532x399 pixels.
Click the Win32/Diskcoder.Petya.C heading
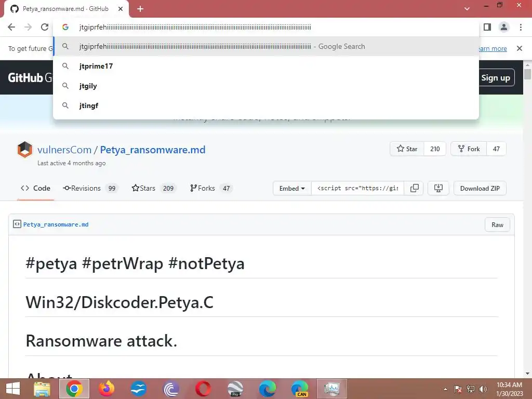(119, 302)
